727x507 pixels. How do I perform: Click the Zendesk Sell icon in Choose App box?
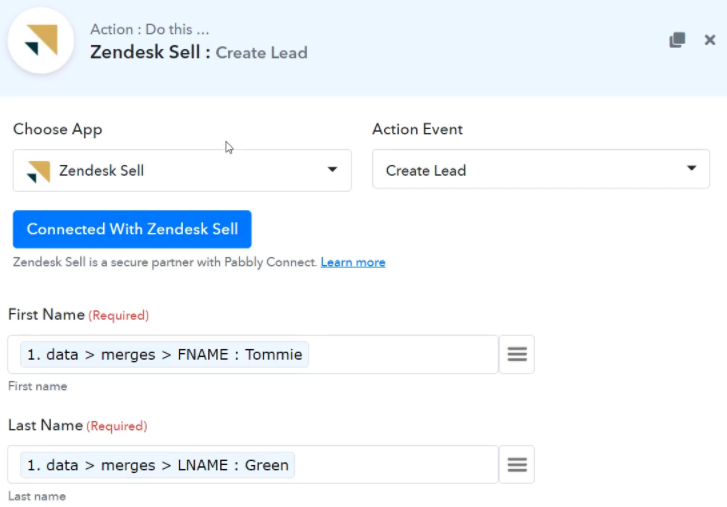(x=38, y=171)
